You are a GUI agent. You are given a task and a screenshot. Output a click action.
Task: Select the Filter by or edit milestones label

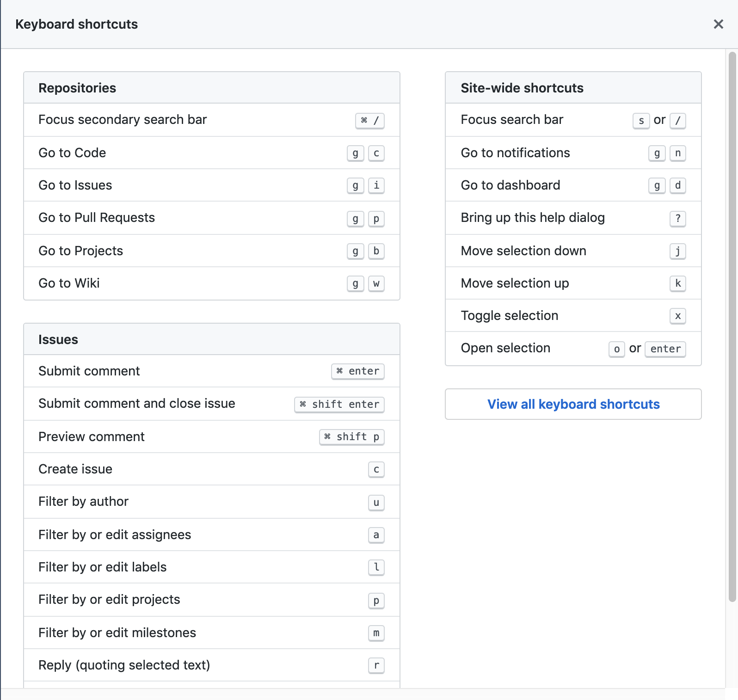[x=117, y=632]
